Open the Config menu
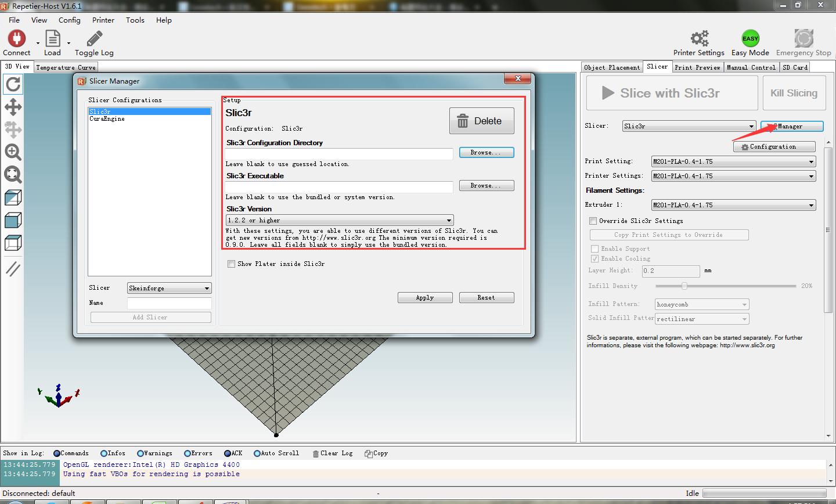The height and width of the screenshot is (504, 836). pyautogui.click(x=70, y=20)
